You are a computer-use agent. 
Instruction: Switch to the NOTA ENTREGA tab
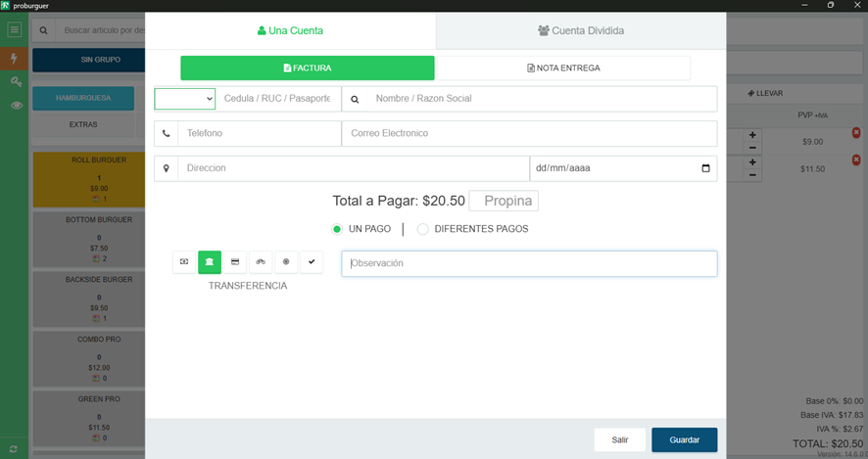coord(563,69)
